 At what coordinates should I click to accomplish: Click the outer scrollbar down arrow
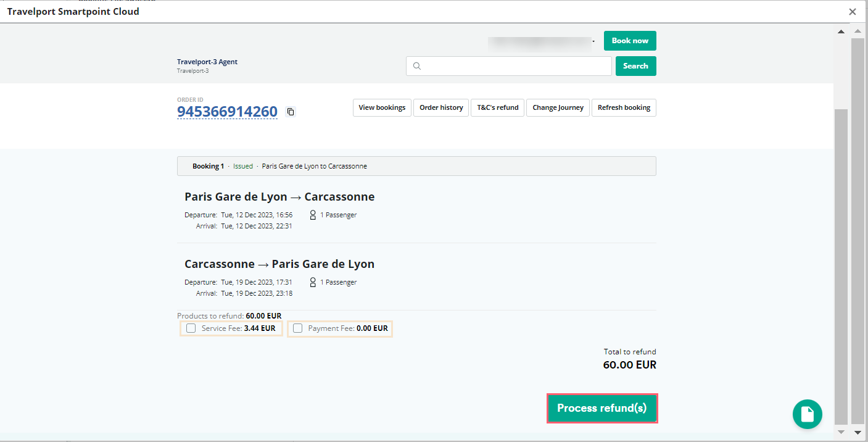pyautogui.click(x=857, y=432)
